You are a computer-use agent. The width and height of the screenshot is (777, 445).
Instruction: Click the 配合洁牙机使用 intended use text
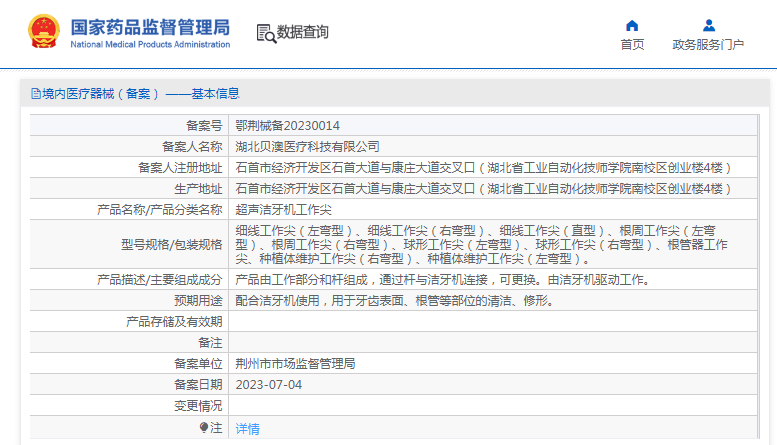click(x=395, y=301)
